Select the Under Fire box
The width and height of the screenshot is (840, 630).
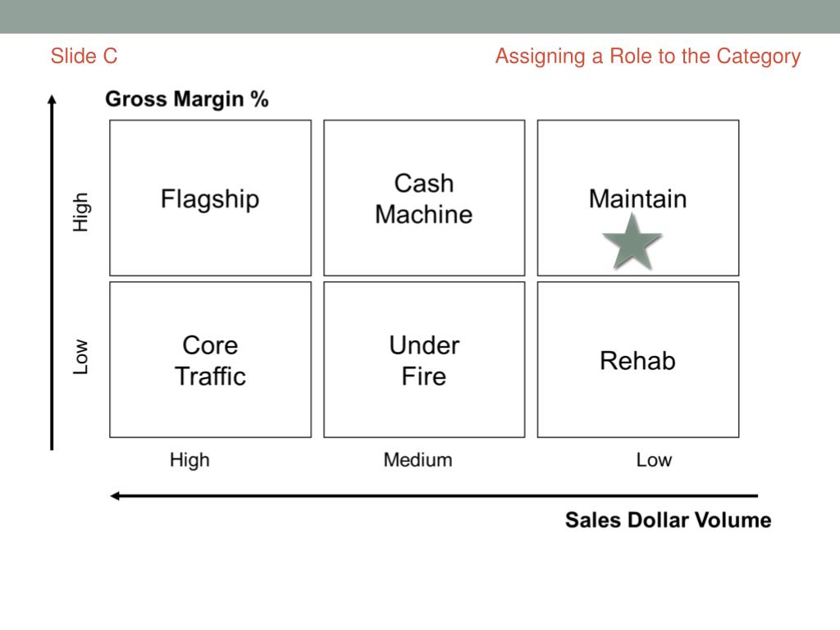tap(423, 360)
